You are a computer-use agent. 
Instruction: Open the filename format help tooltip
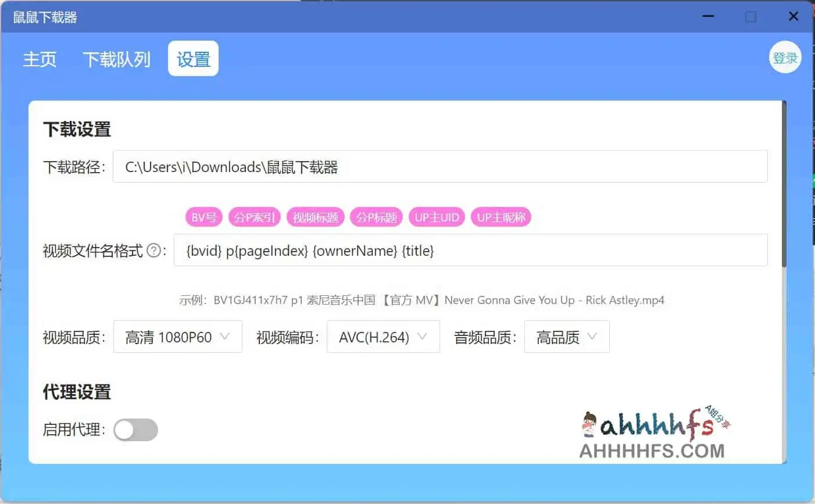point(153,250)
